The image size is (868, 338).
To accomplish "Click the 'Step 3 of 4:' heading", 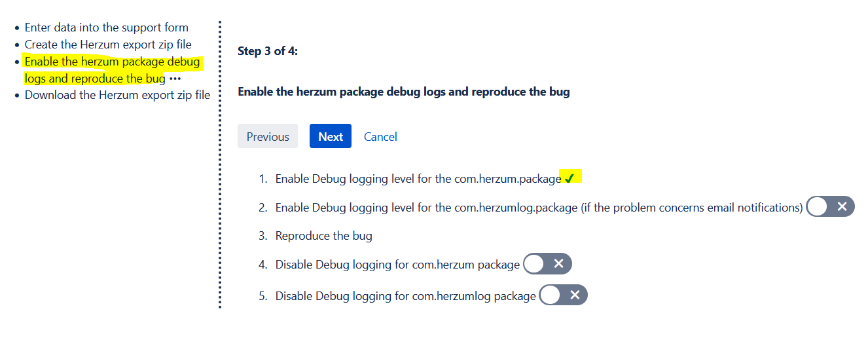I will (268, 51).
